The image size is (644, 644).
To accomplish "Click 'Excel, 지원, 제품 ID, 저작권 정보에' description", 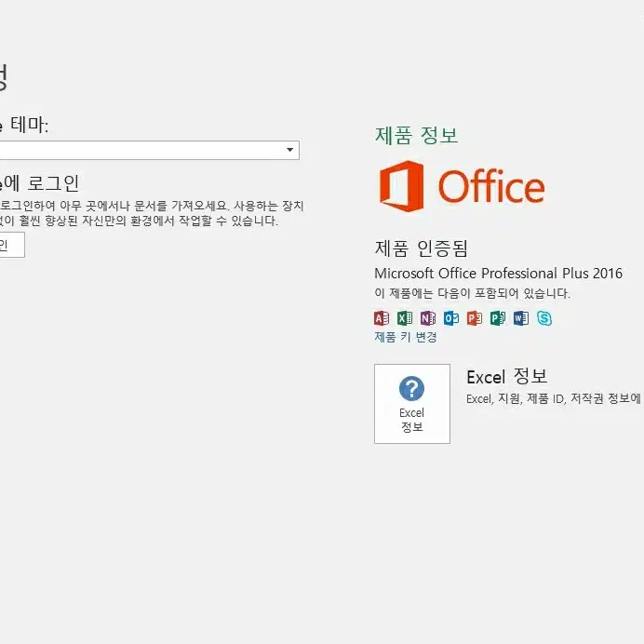I will [x=553, y=398].
